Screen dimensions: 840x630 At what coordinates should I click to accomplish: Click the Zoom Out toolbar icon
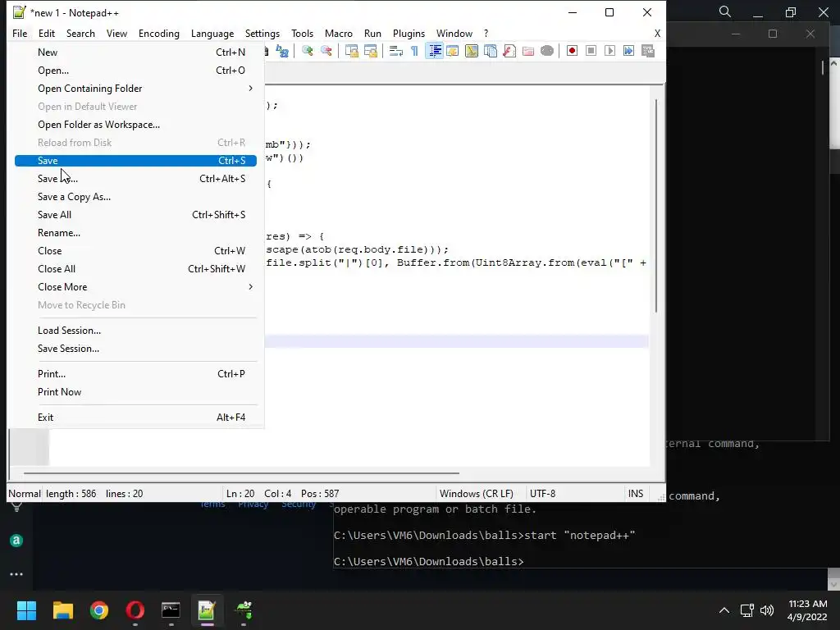point(326,51)
